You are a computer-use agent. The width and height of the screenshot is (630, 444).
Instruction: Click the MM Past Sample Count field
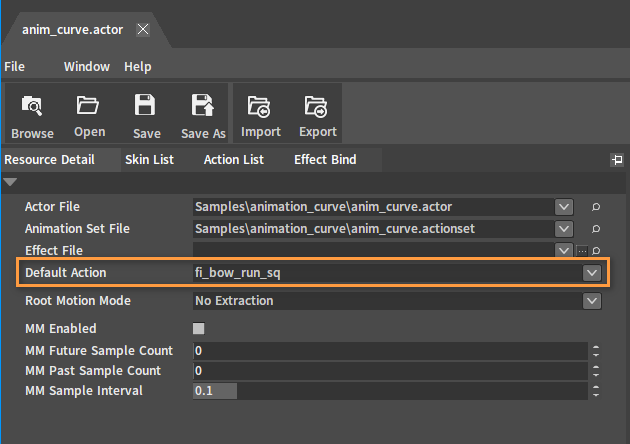pos(391,371)
